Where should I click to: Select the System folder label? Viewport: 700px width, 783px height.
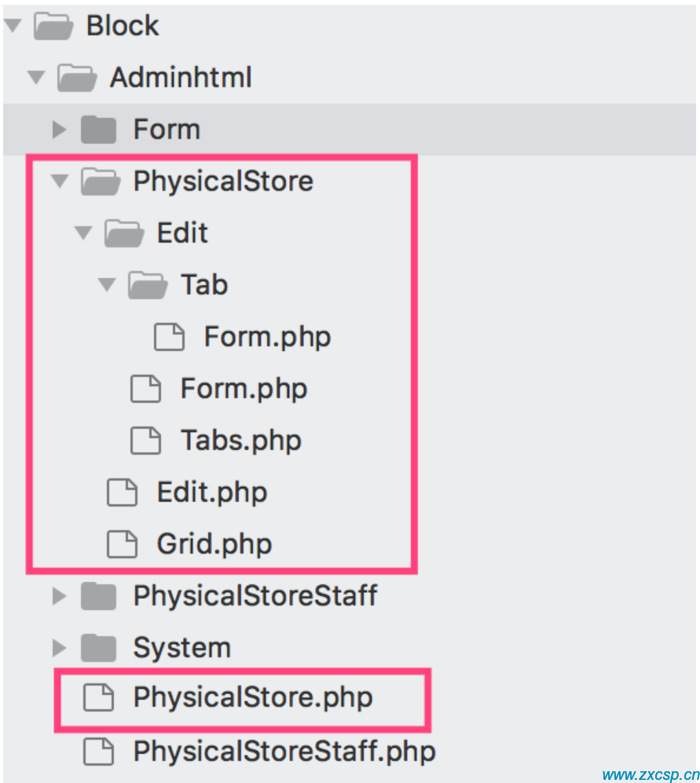(181, 648)
